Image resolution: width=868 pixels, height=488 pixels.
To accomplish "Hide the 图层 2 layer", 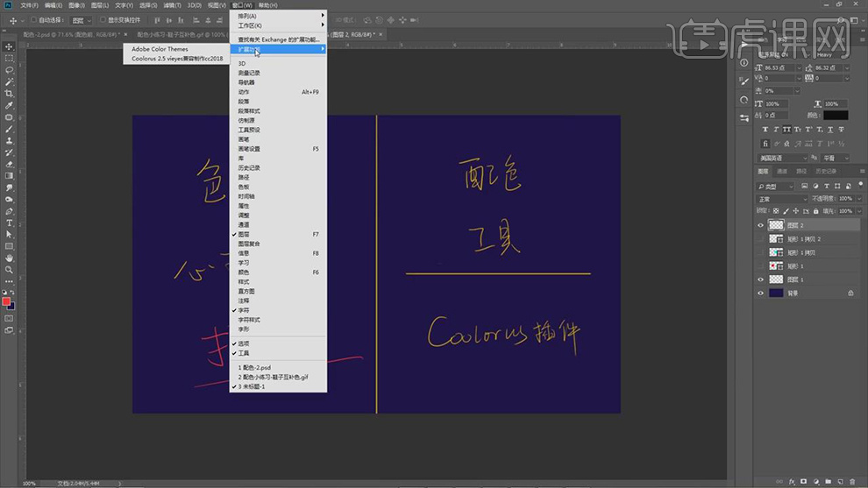I will (x=760, y=225).
